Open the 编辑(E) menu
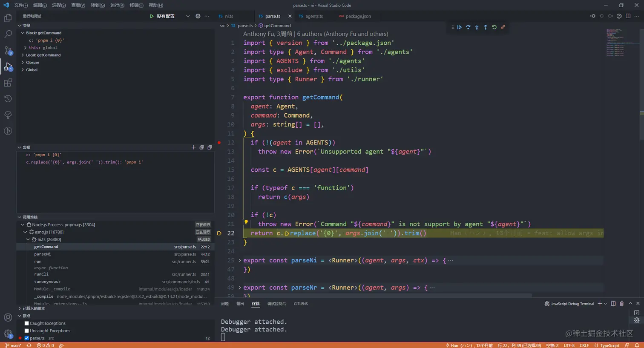 click(x=40, y=5)
